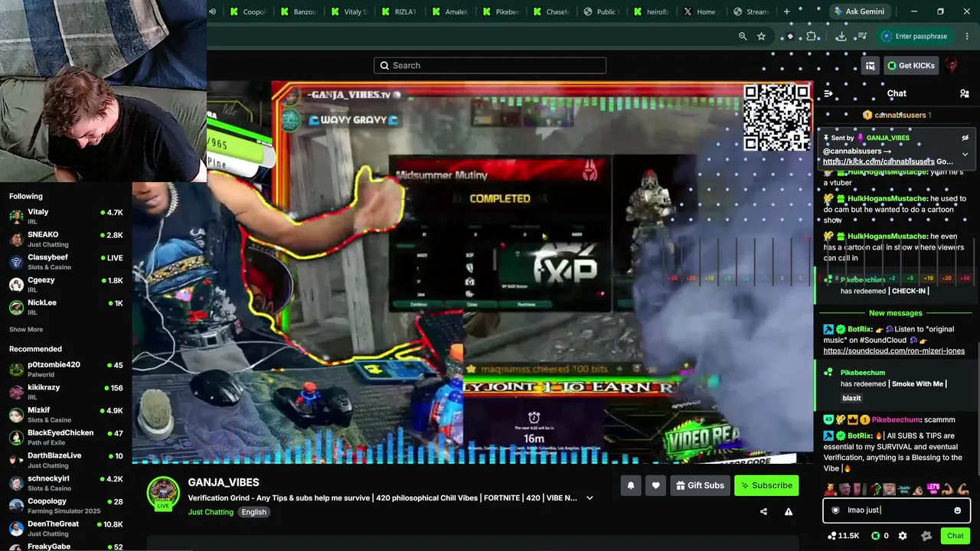The image size is (980, 551).
Task: Open Coopology recommended channel
Action: (x=66, y=506)
